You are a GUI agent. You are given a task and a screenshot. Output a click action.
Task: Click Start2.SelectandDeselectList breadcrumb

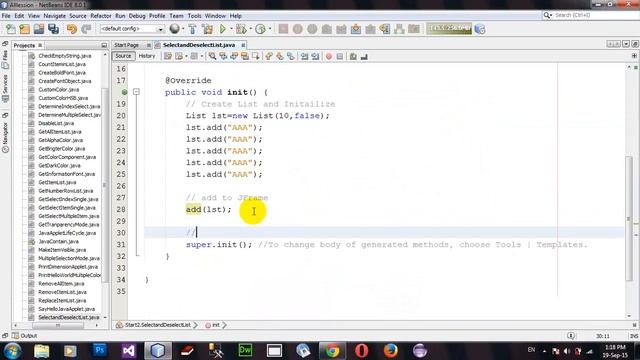click(x=158, y=325)
